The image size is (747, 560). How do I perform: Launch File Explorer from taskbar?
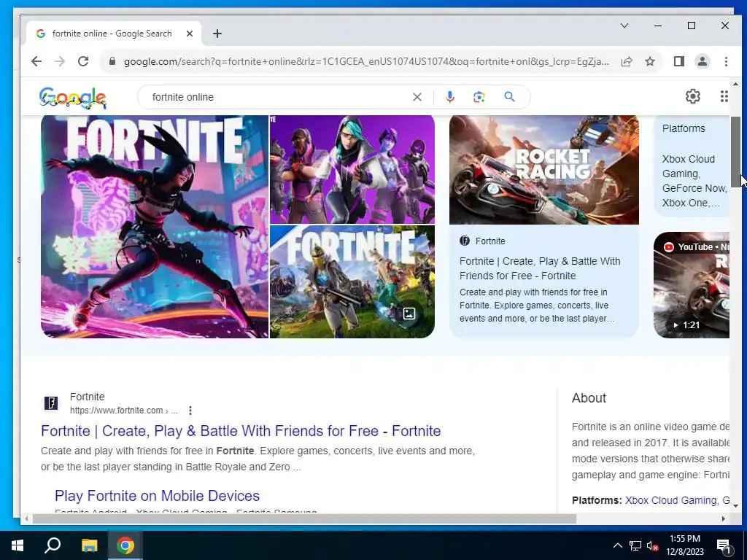(89, 545)
